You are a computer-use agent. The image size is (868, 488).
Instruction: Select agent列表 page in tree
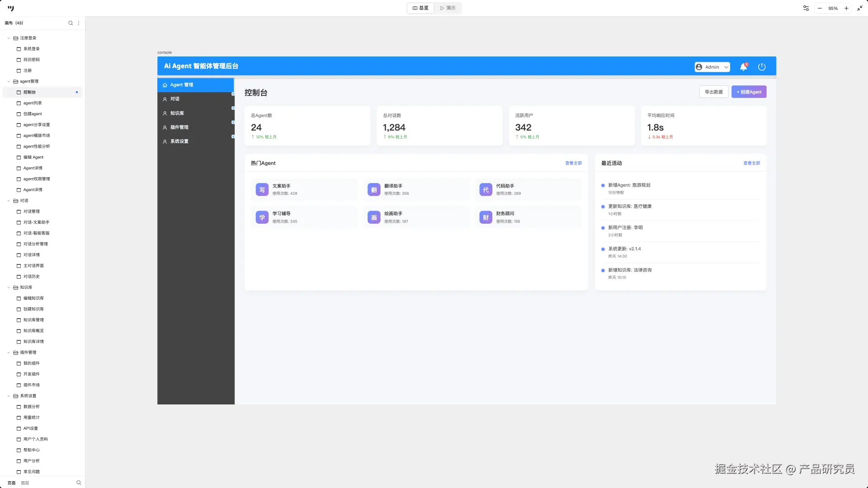33,103
